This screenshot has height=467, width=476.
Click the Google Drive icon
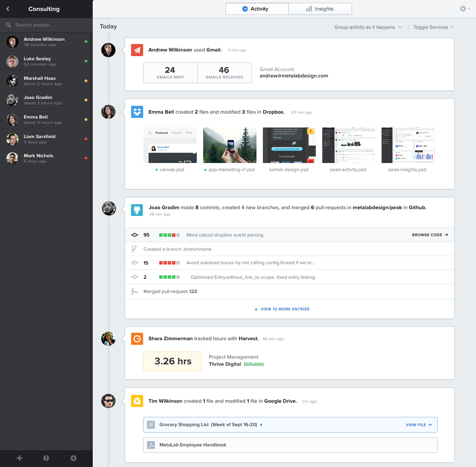[137, 401]
